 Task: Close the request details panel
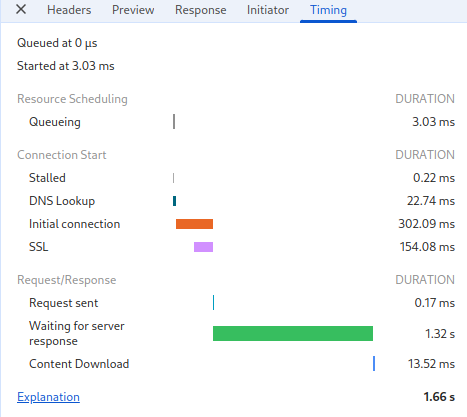pos(21,10)
